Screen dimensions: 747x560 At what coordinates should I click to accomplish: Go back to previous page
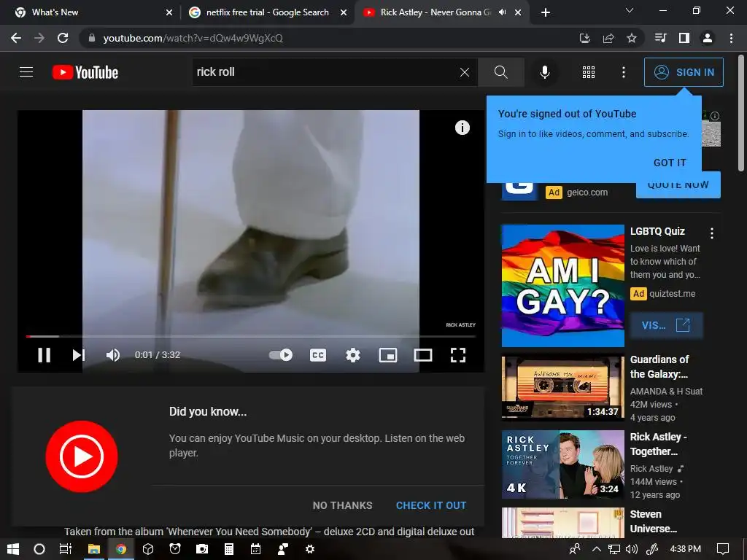[16, 38]
